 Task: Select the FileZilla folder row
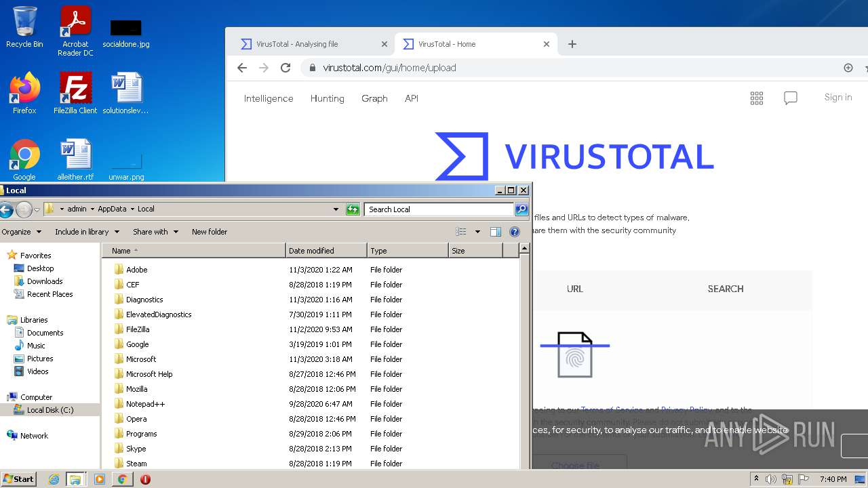tap(311, 329)
